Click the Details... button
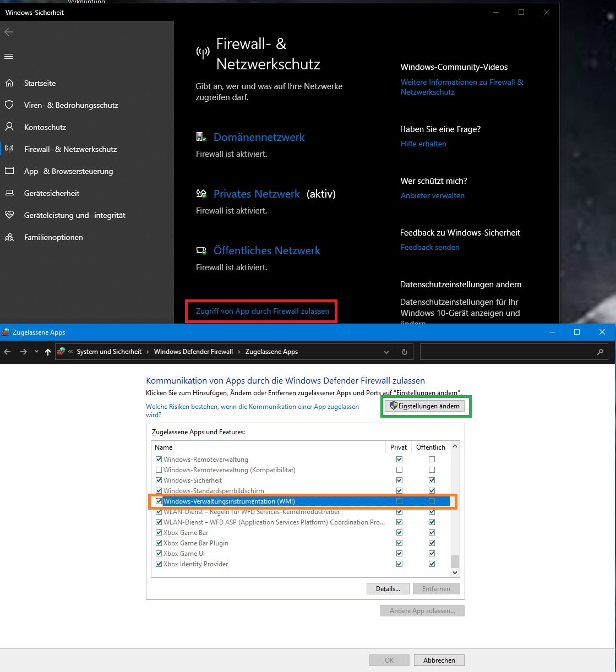The image size is (616, 672). 388,588
